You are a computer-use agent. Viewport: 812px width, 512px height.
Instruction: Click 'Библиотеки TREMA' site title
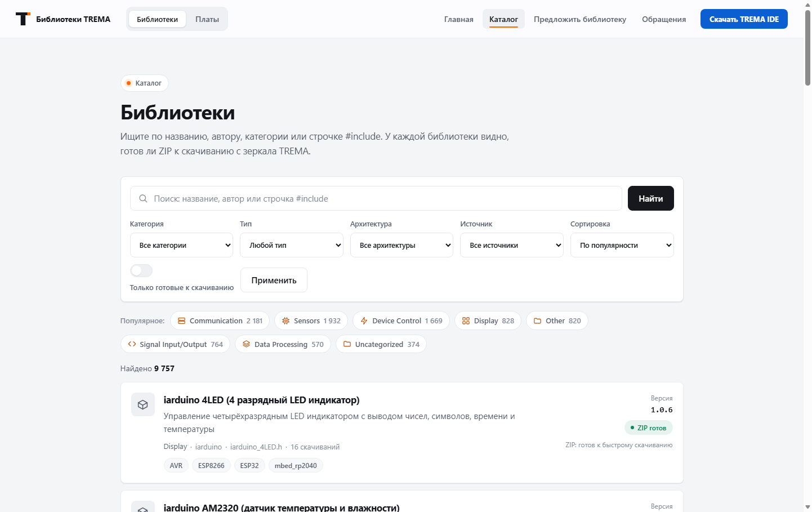pyautogui.click(x=73, y=19)
